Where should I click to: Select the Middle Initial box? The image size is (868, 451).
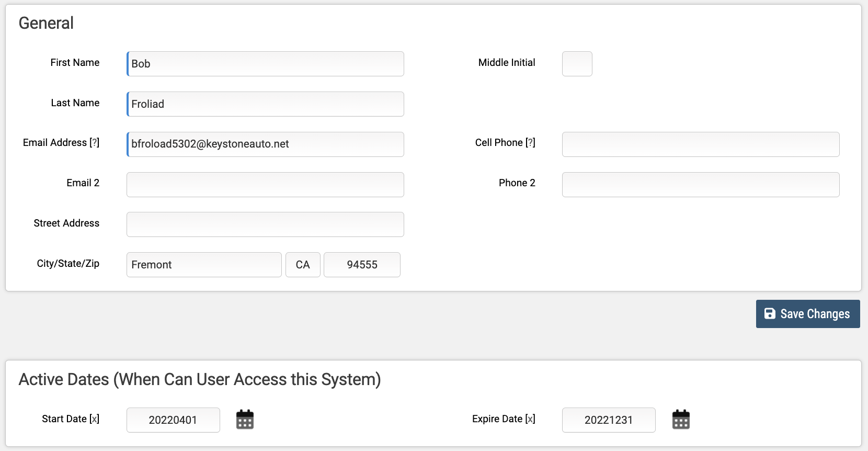(x=577, y=64)
